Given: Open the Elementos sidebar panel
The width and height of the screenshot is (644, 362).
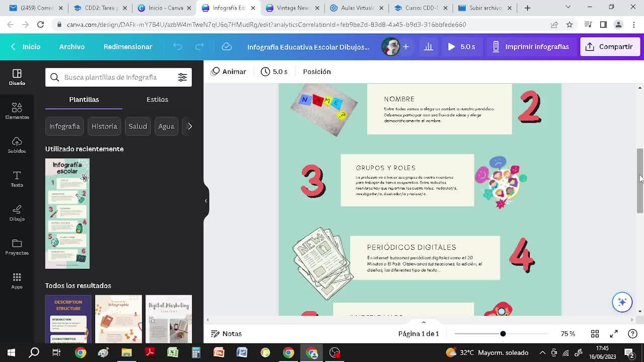Looking at the screenshot, I should coord(17,111).
